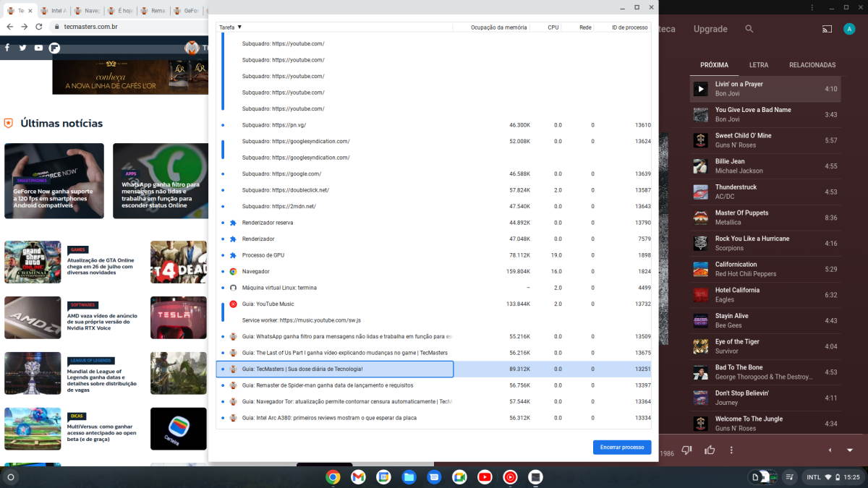Screen dimensions: 868x488
Task: Like the current YouTube Music song
Action: 710,450
